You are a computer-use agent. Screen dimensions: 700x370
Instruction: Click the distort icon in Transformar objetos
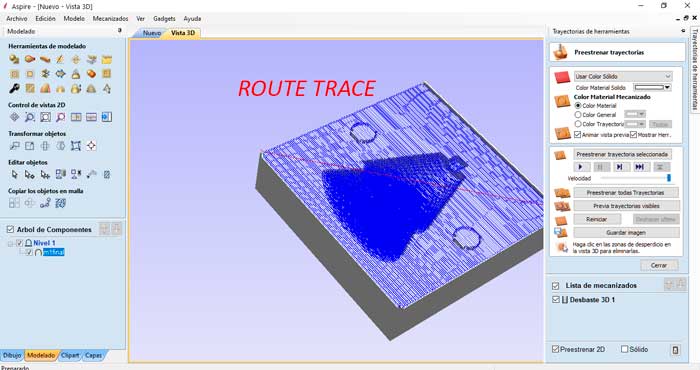pos(76,146)
